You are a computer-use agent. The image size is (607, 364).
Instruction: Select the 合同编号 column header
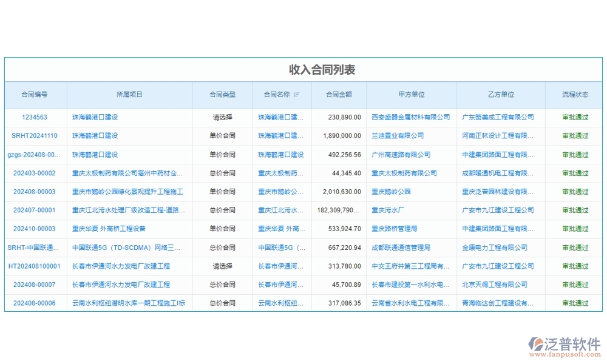tap(33, 95)
